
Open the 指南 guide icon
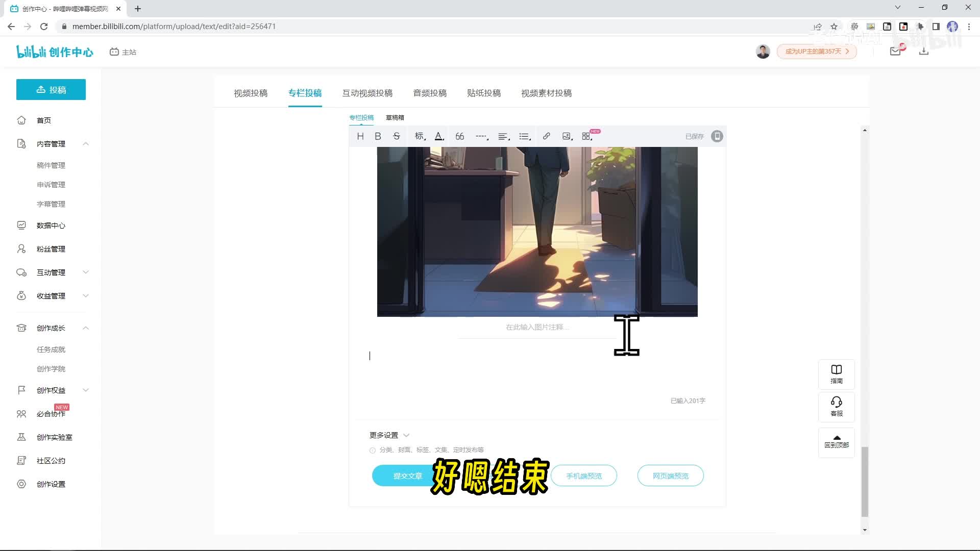pos(836,374)
